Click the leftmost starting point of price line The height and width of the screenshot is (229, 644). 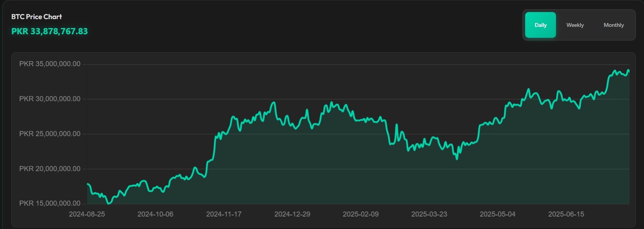coord(87,184)
